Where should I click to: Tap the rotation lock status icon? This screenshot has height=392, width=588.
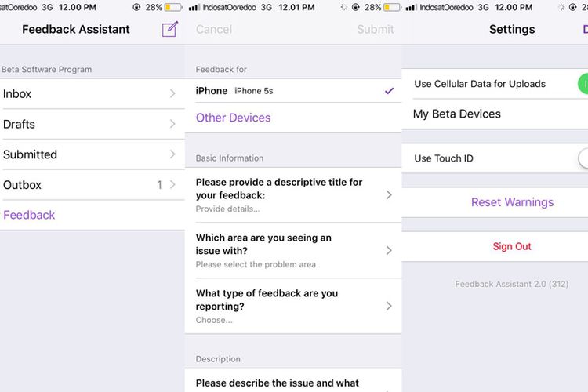point(136,7)
